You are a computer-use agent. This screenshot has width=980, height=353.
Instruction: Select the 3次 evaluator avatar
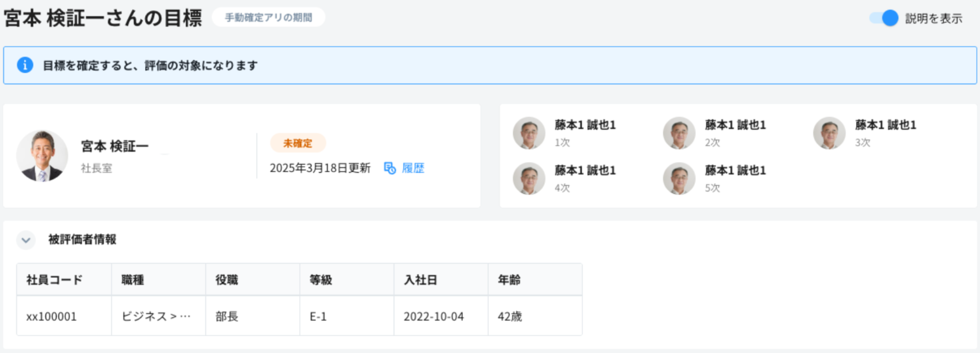click(830, 132)
